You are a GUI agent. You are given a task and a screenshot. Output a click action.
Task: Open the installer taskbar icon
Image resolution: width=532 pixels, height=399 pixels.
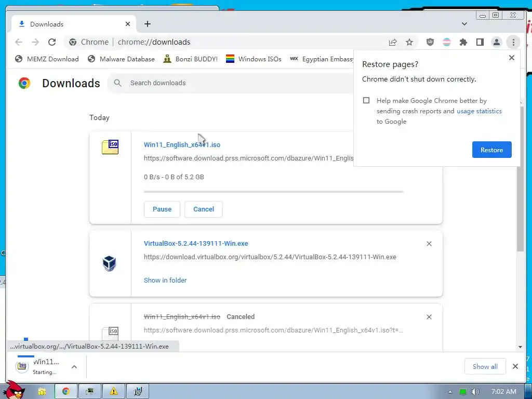tap(138, 392)
